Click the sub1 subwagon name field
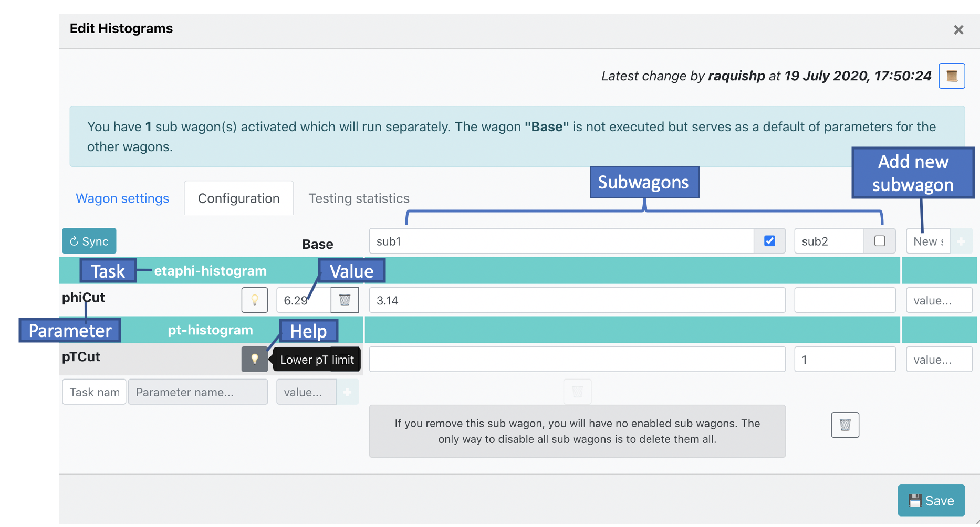Image resolution: width=980 pixels, height=527 pixels. (561, 241)
